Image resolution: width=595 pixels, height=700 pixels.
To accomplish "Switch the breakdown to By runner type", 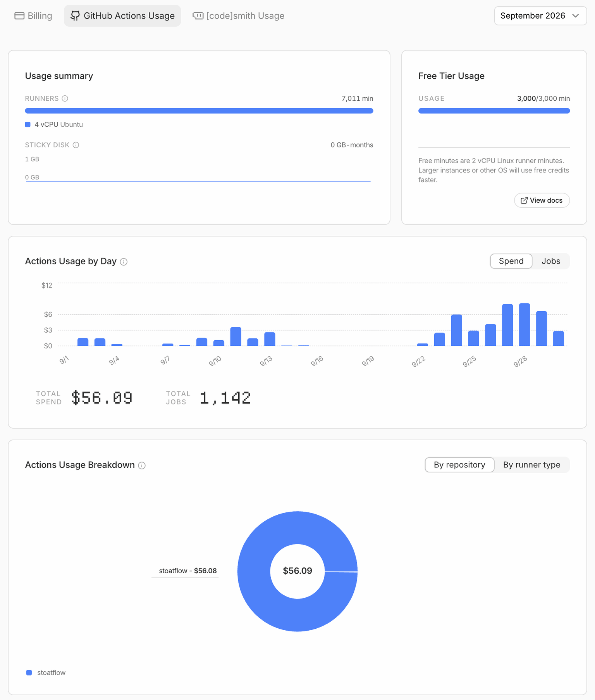I will pyautogui.click(x=531, y=465).
